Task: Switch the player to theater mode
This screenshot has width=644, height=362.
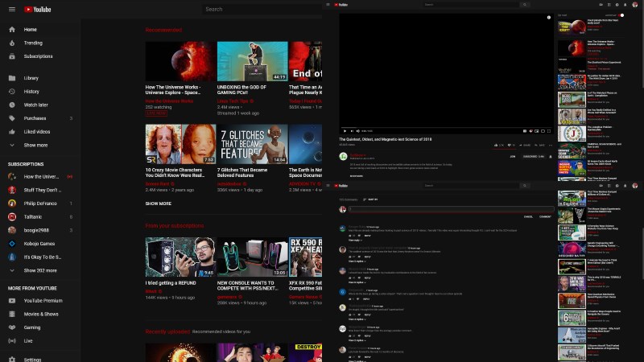Action: pyautogui.click(x=543, y=131)
